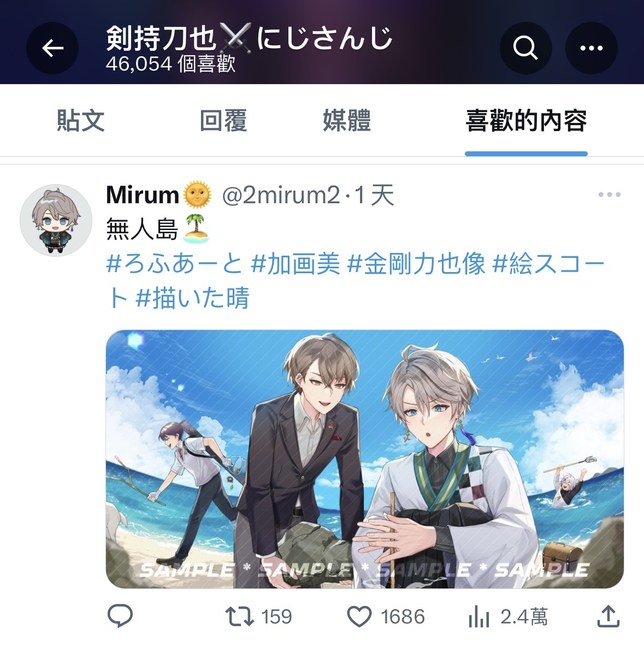Screen dimensions: 644x648
Task: Open profile options three-dot menu
Action: point(591,48)
